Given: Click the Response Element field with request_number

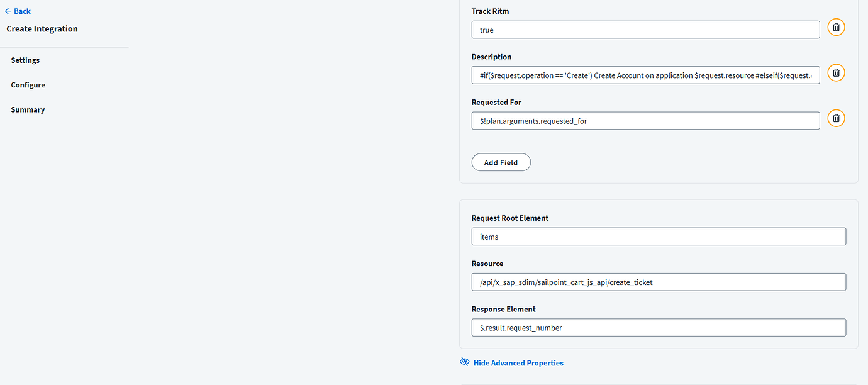Looking at the screenshot, I should (x=659, y=327).
